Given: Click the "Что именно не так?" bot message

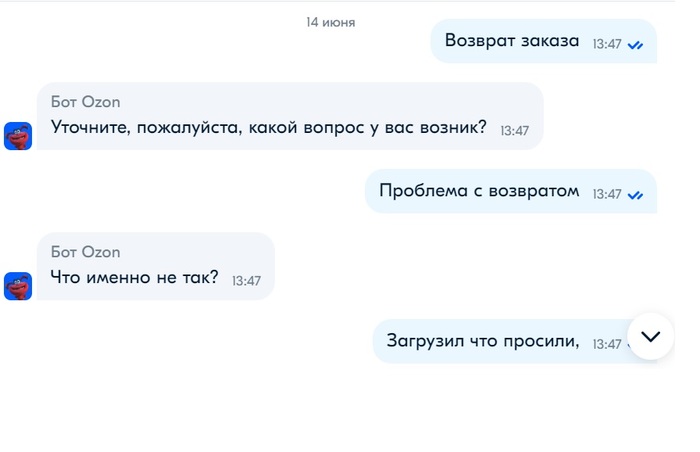Looking at the screenshot, I should [134, 279].
